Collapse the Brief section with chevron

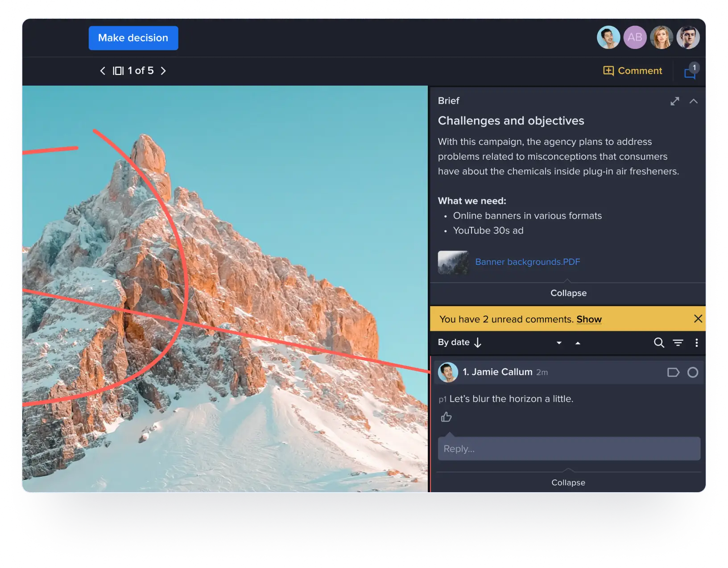click(693, 101)
